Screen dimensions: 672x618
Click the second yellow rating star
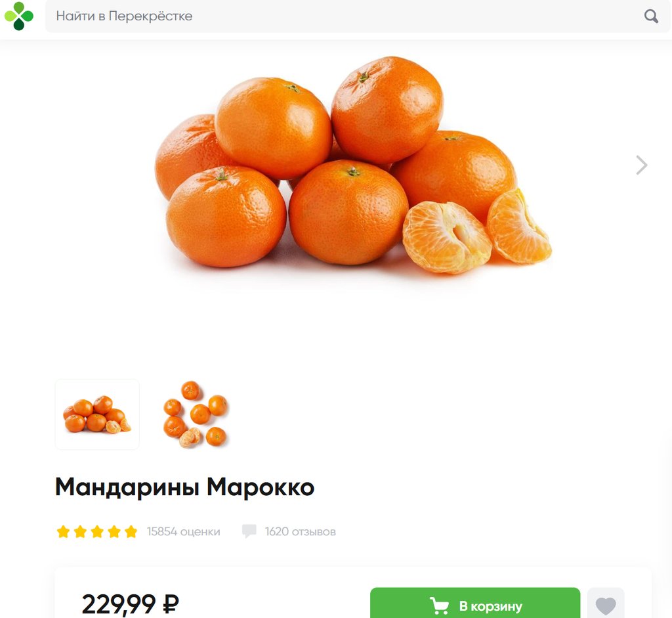pos(80,532)
